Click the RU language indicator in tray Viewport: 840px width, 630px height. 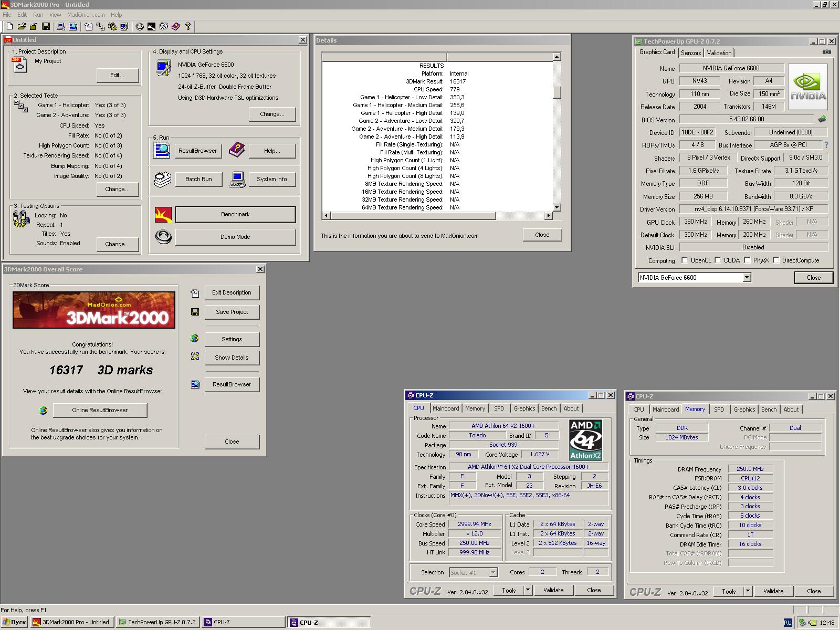point(787,623)
